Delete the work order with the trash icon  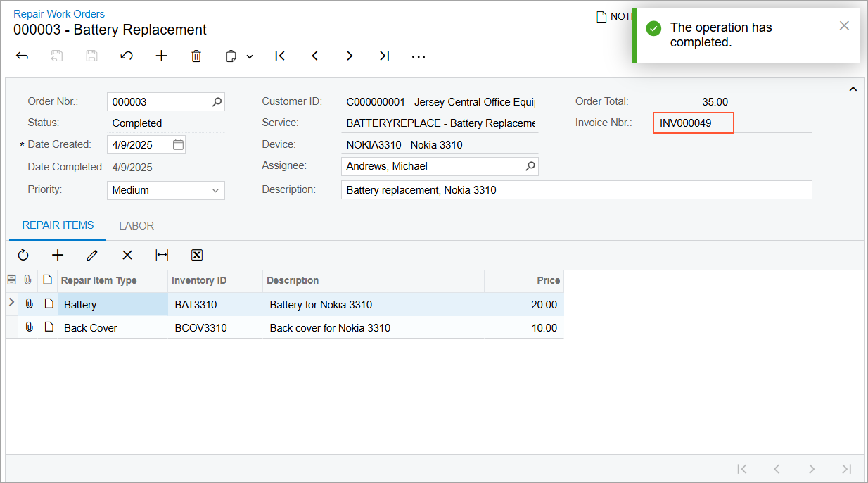(x=196, y=56)
